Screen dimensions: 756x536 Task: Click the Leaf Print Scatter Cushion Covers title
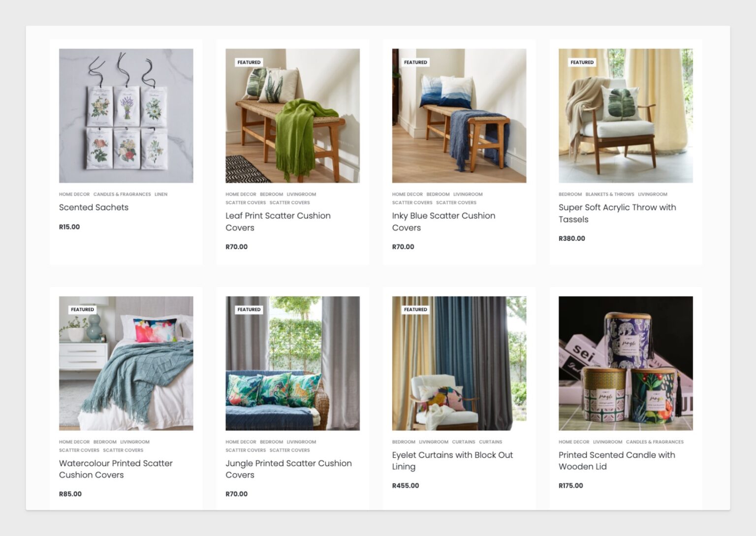coord(278,221)
